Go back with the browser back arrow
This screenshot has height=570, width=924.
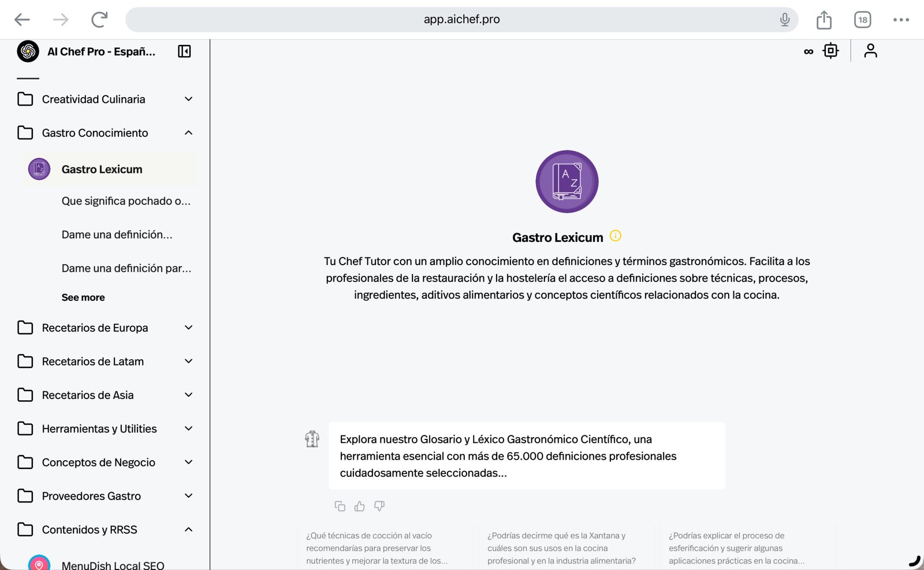coord(22,20)
